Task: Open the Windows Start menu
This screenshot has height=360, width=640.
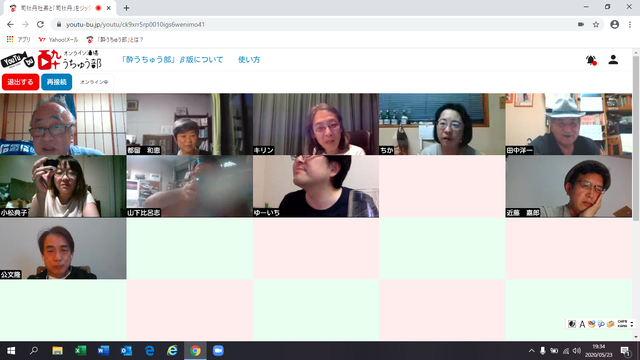Action: pyautogui.click(x=11, y=351)
